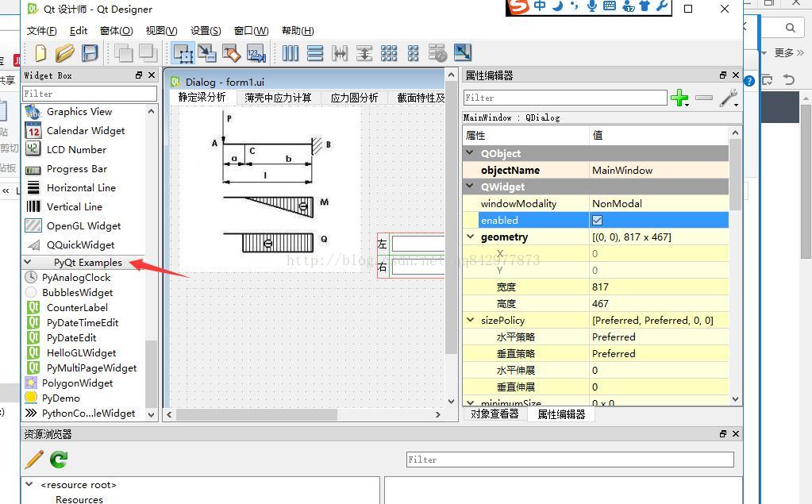812x504 pixels.
Task: Click the New Form toolbar icon
Action: tap(40, 53)
